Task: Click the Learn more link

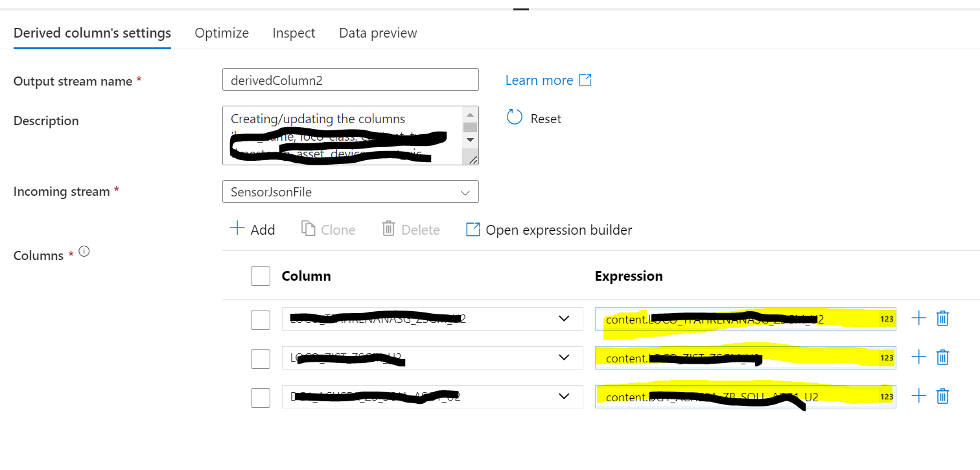Action: pos(539,80)
